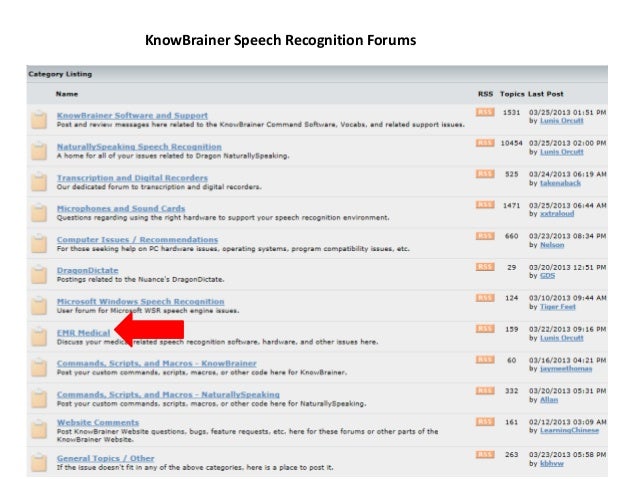Open Transcription and Digital Recorders forum

point(132,178)
